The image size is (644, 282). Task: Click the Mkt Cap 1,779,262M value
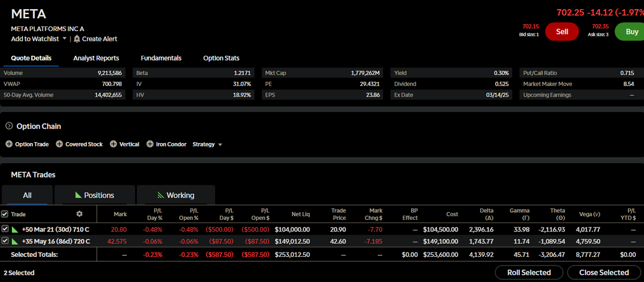point(365,72)
